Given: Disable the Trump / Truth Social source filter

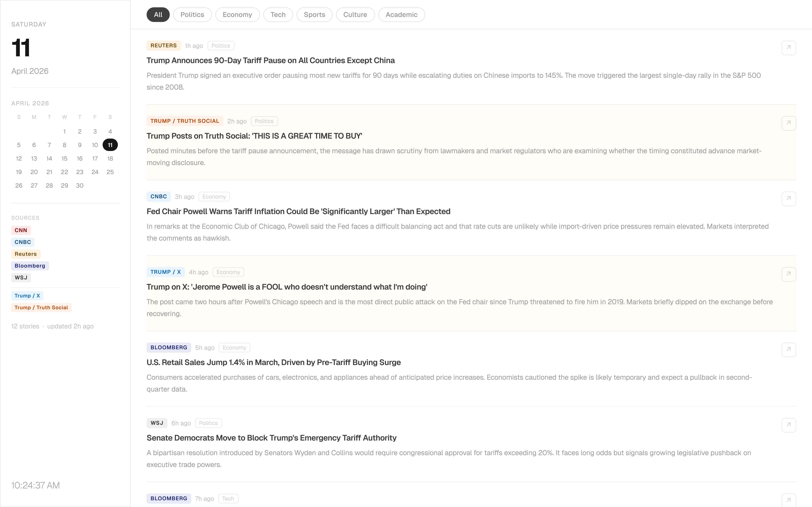Looking at the screenshot, I should (x=41, y=307).
